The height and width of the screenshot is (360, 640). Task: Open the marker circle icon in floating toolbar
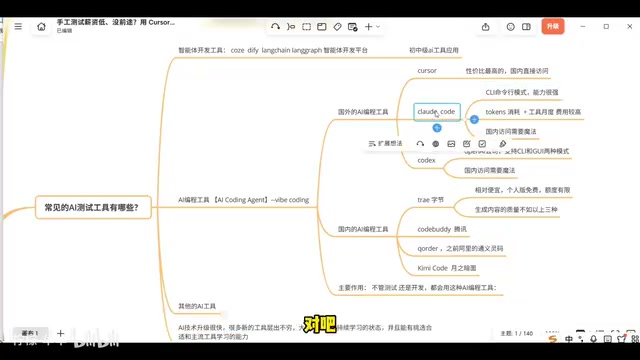click(436, 144)
